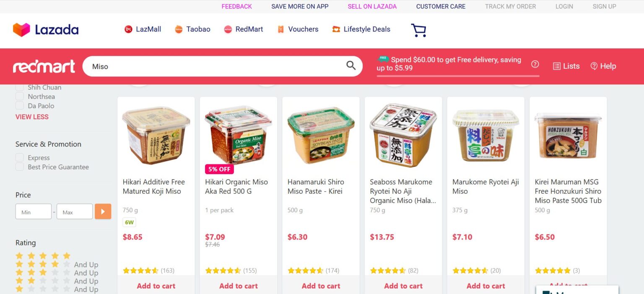Click the Min price input field

[34, 211]
